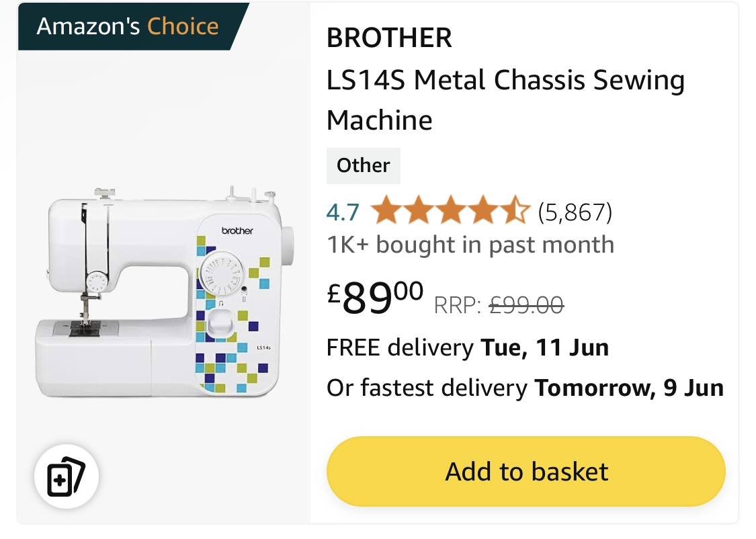Click the fastest delivery Tomorrow, 9 Jun line
The image size is (756, 539).
tap(525, 388)
